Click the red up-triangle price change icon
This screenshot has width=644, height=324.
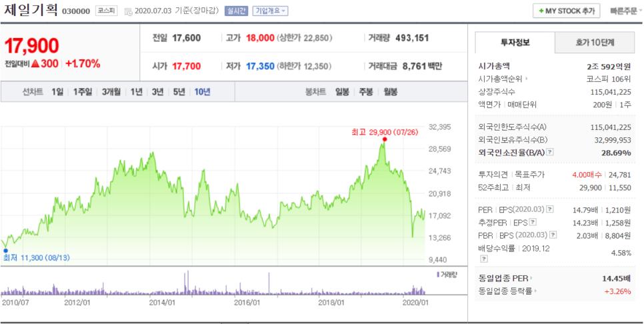[x=35, y=63]
